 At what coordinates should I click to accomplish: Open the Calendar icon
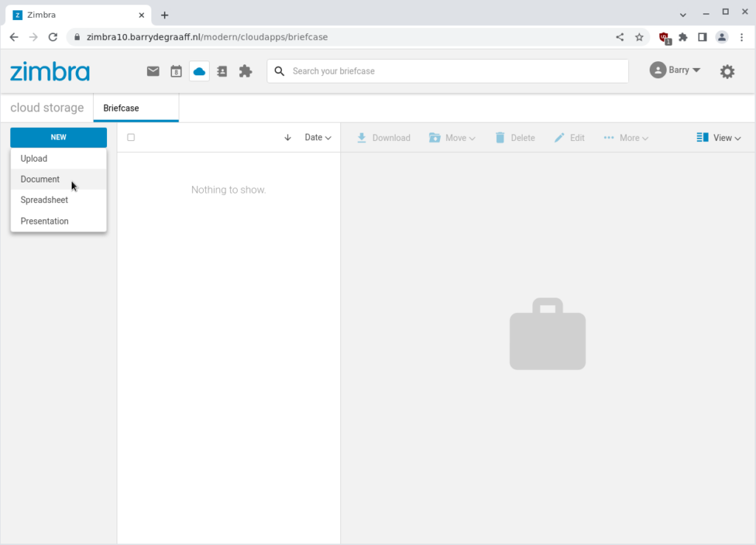pos(176,72)
